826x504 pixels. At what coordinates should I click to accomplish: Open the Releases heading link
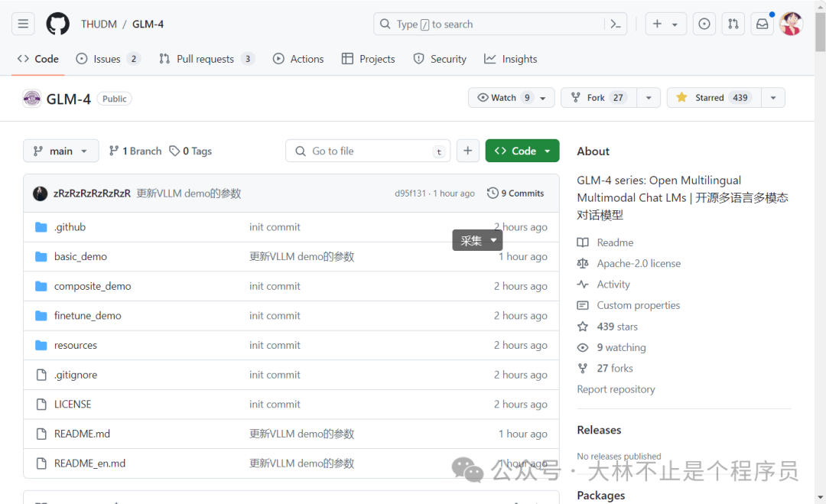[599, 430]
